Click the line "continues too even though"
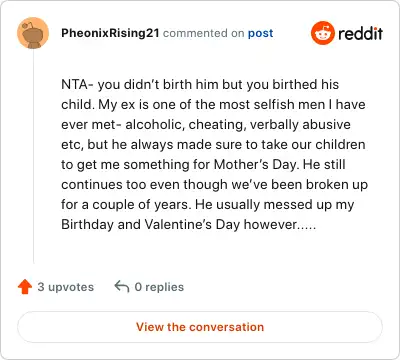 click(x=214, y=184)
